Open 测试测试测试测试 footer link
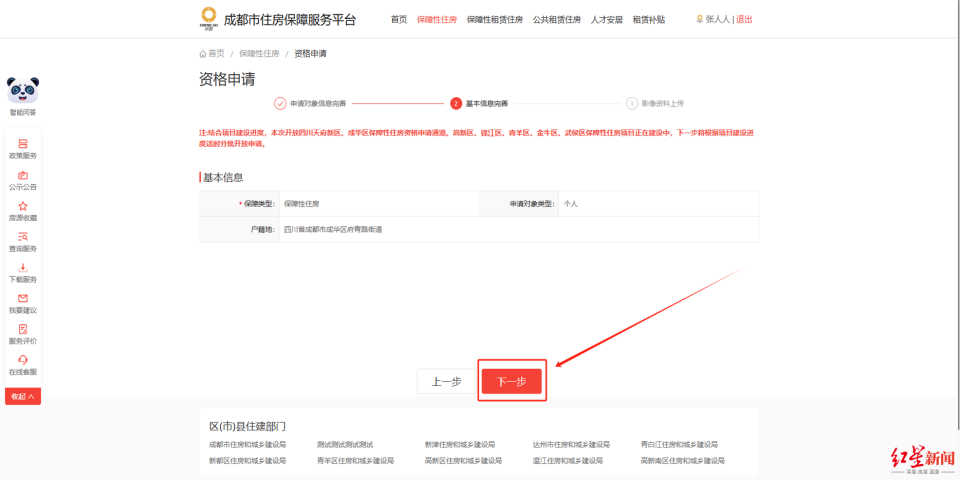The image size is (960, 480). pos(345,444)
